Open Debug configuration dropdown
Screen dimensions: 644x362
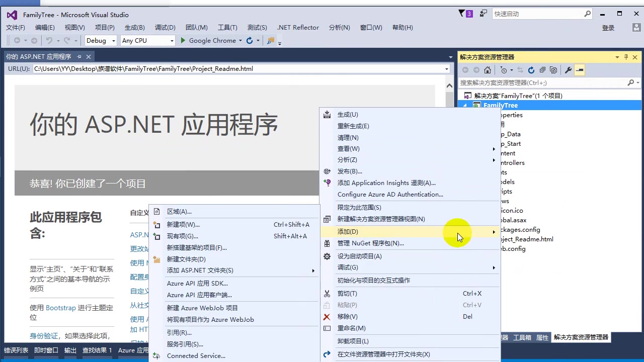point(114,41)
